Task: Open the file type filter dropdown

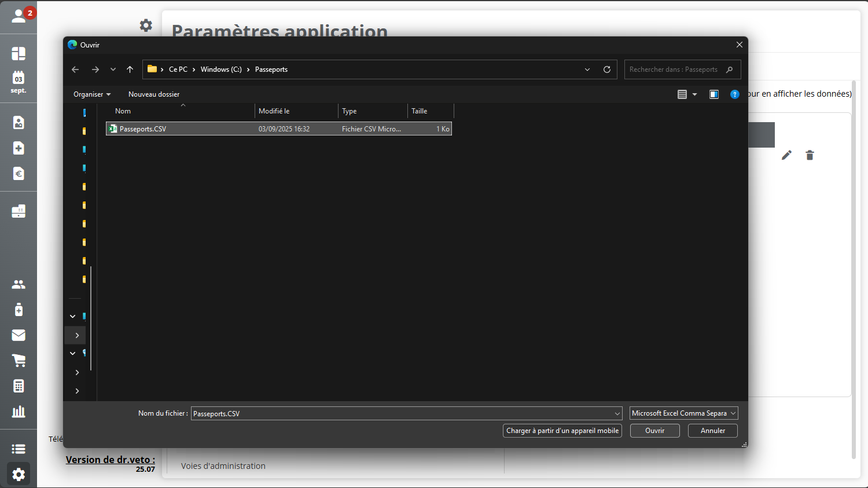Action: (683, 413)
